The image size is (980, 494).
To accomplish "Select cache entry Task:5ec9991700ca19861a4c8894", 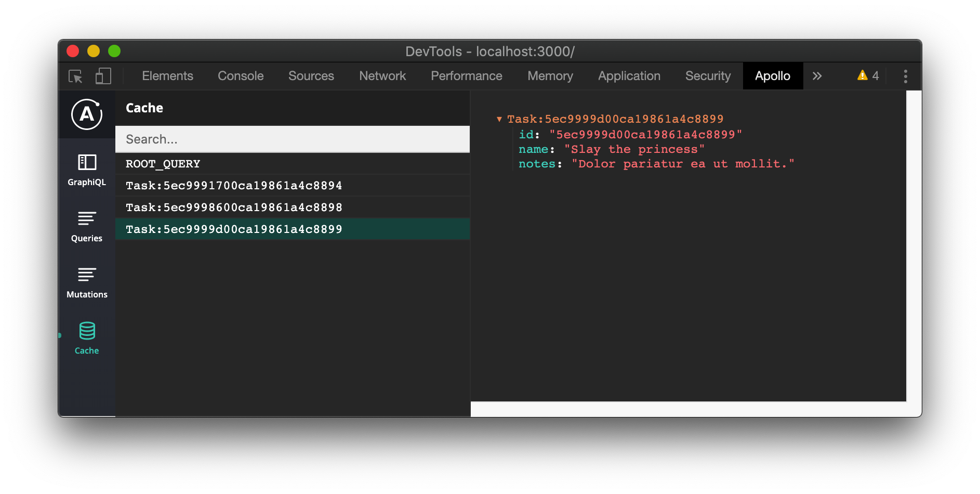I will coord(234,185).
